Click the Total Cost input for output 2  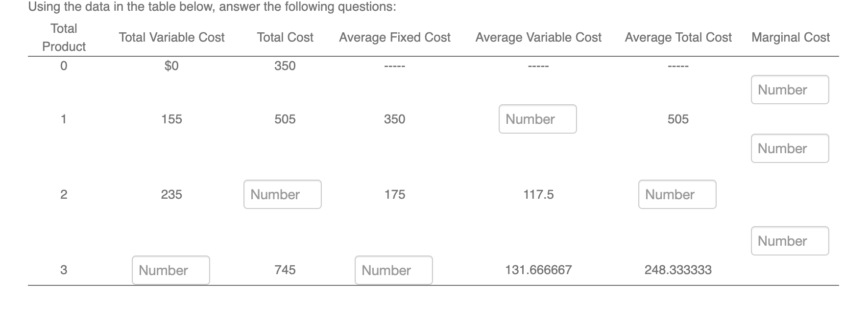pos(282,194)
